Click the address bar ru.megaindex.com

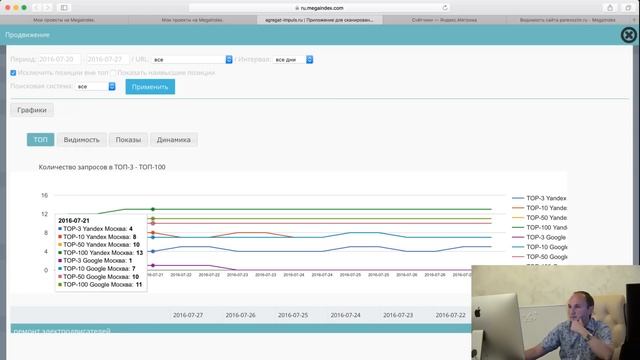click(320, 8)
